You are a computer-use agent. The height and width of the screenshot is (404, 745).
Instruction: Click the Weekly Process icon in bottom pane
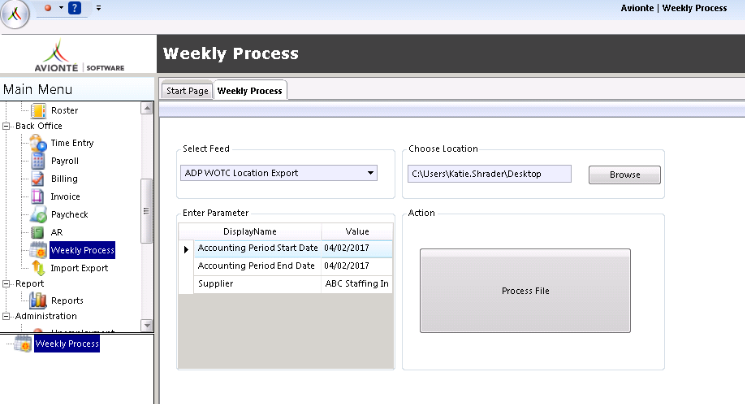(x=23, y=344)
